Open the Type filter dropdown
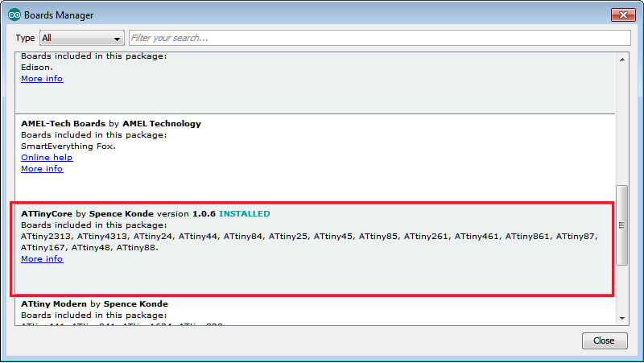The width and height of the screenshot is (644, 363). click(x=80, y=38)
